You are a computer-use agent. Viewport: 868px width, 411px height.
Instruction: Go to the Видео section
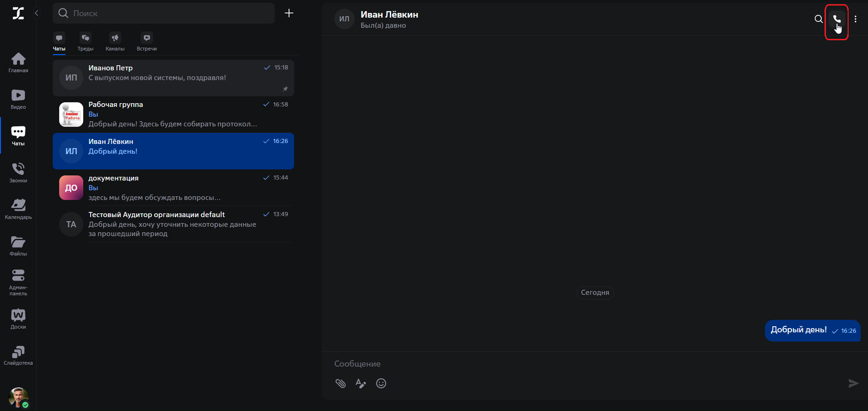(x=18, y=99)
